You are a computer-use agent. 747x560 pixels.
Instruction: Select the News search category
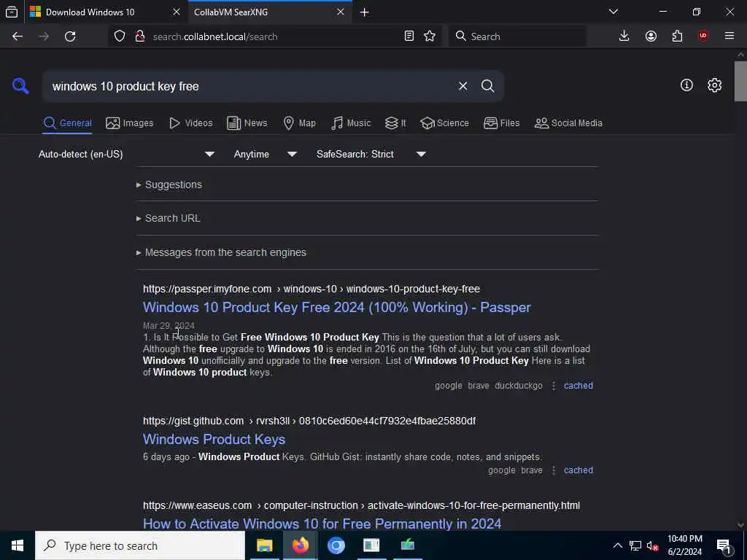[x=247, y=123]
